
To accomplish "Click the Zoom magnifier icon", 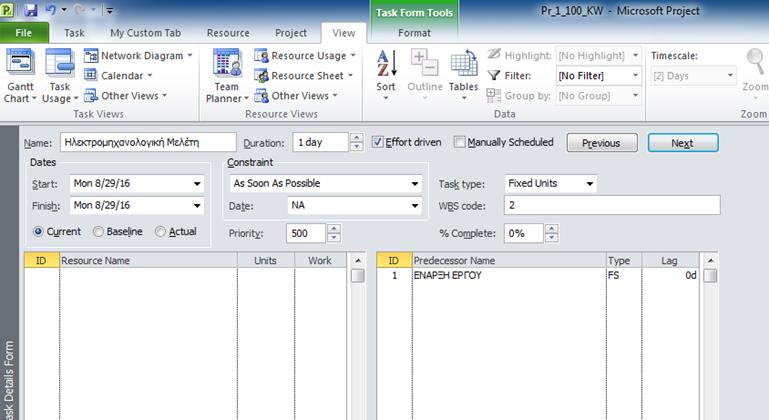I will [x=755, y=61].
